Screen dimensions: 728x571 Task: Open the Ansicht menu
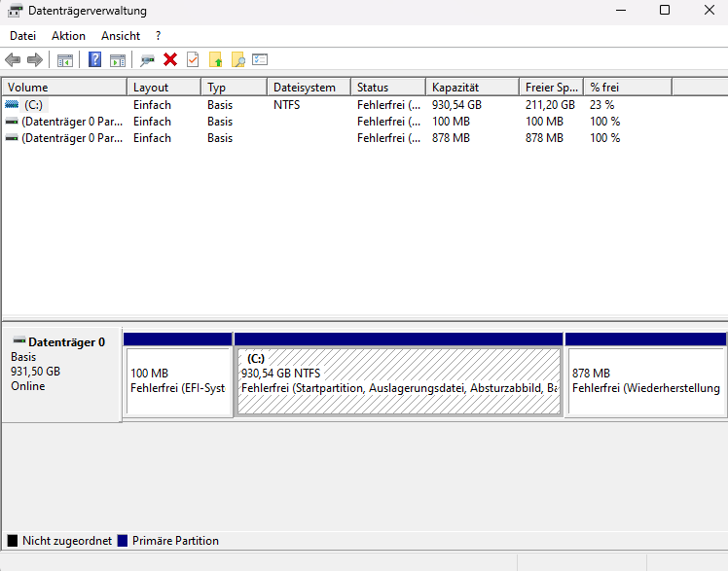(x=121, y=36)
